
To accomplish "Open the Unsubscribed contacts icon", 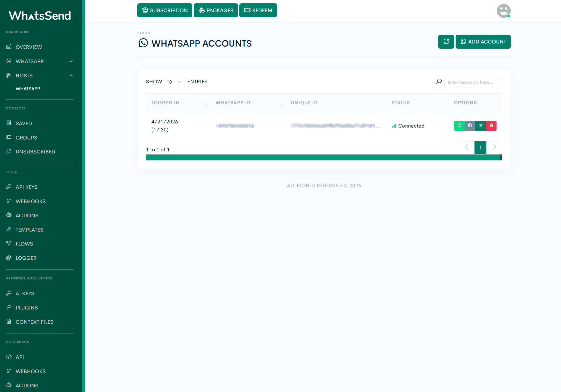I will pyautogui.click(x=9, y=151).
